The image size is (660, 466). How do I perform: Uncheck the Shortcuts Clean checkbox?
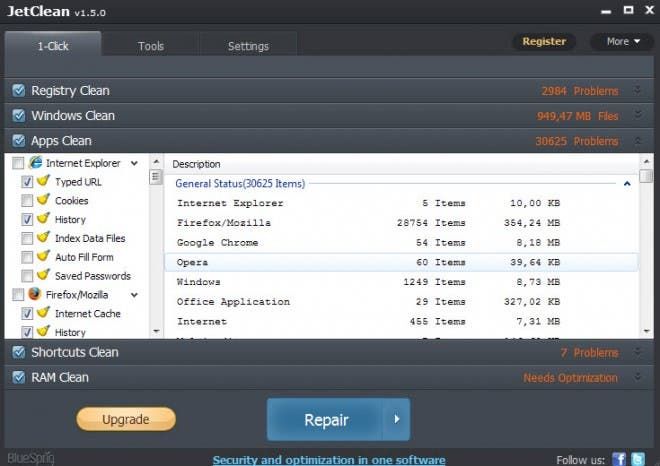[19, 352]
